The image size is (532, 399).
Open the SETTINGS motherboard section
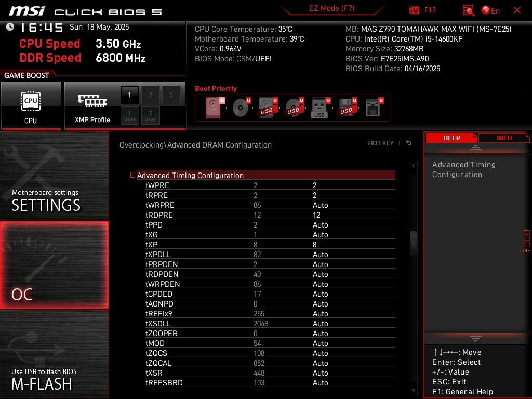click(x=54, y=176)
